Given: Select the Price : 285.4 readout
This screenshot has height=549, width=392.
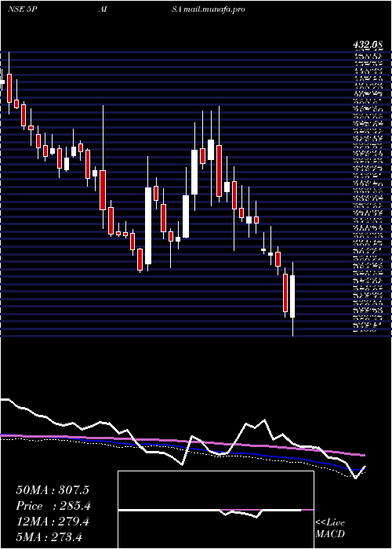Looking at the screenshot, I should click(x=53, y=506).
